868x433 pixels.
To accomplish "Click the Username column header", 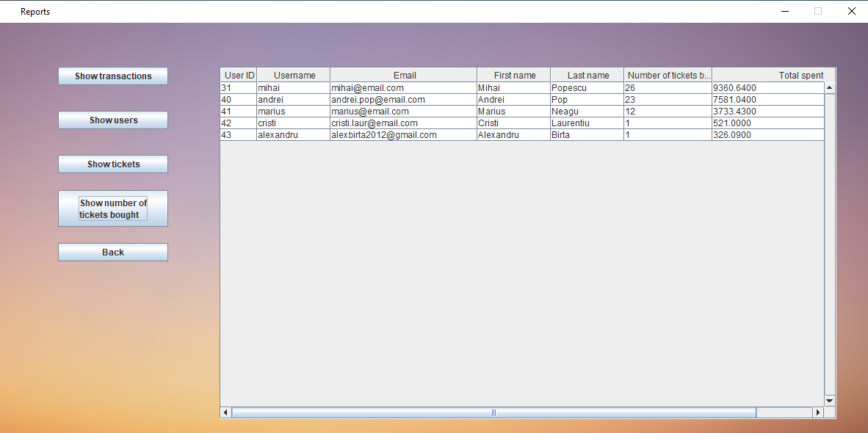I will [294, 75].
